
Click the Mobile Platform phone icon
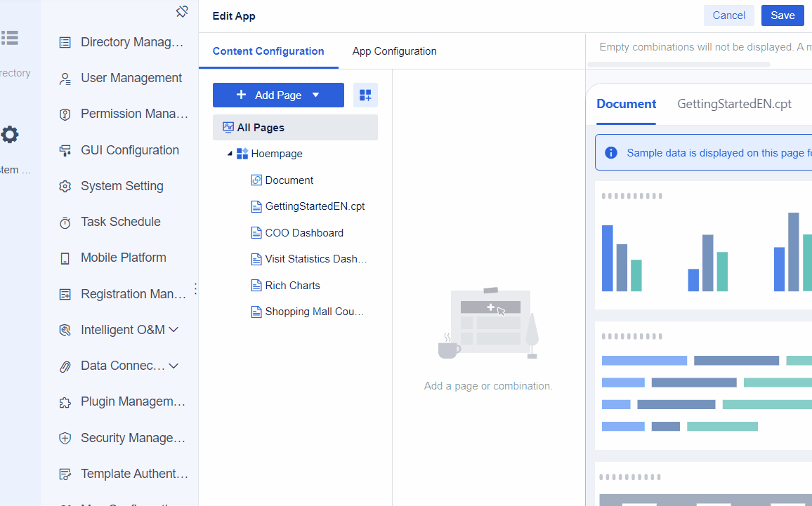65,257
